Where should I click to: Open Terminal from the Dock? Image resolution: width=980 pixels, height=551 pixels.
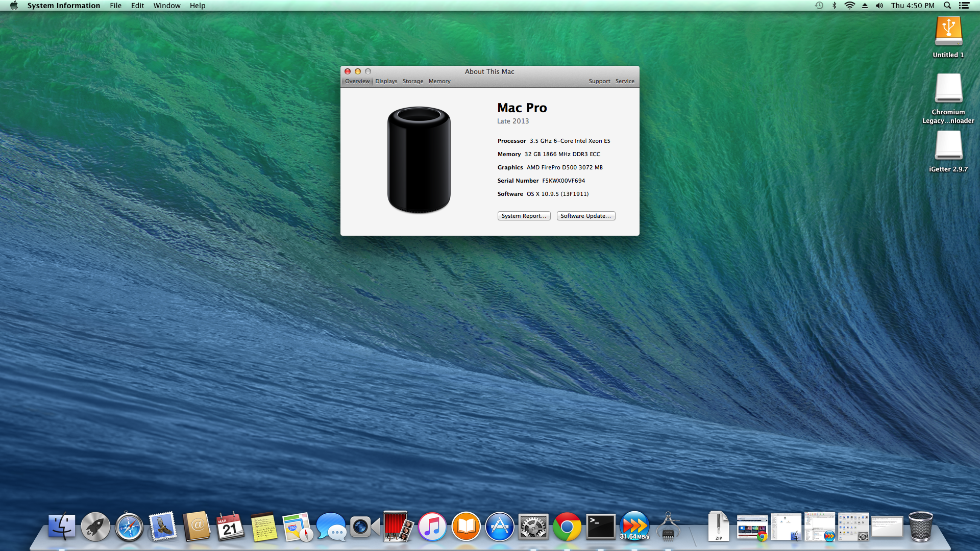click(600, 527)
